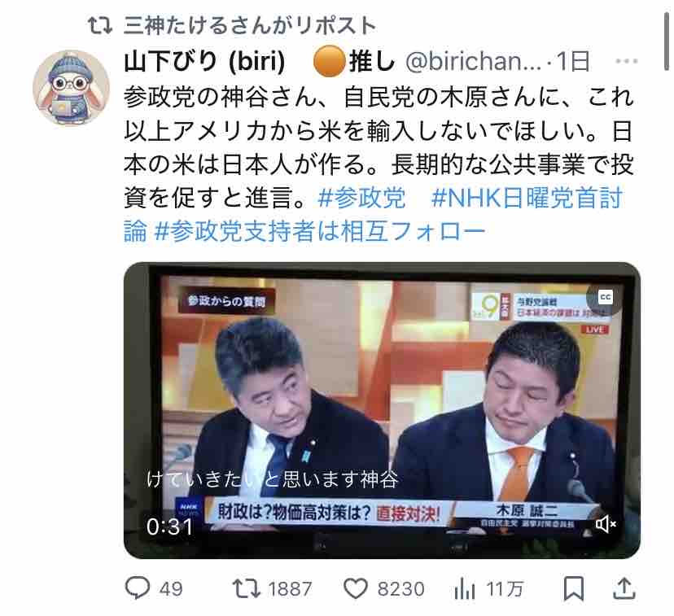Open the three-dot more options menu
This screenshot has height=616, width=674.
(x=626, y=61)
